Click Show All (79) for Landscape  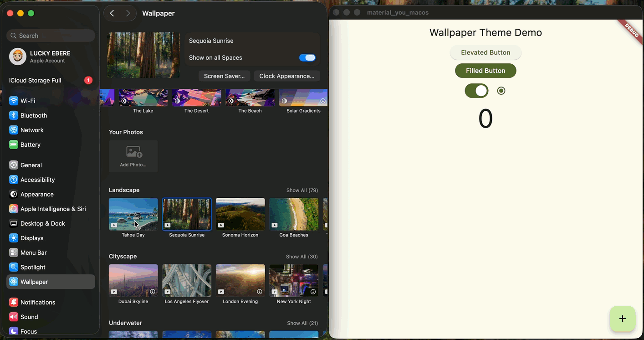(302, 190)
